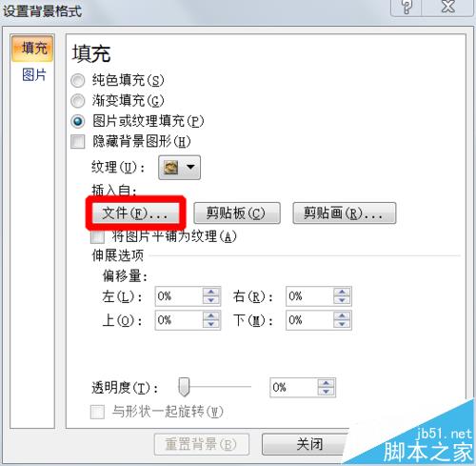476x466 pixels.
Task: Switch to the 填充 tab
Action: 32,49
